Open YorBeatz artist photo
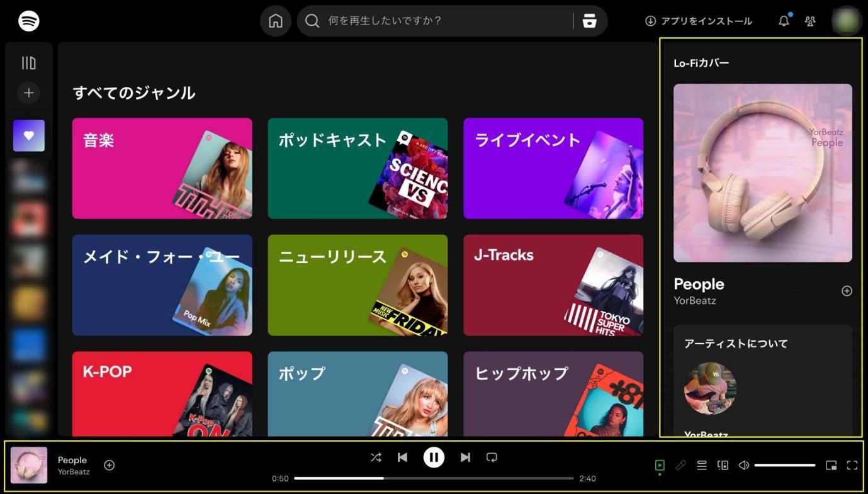868x494 pixels. [710, 388]
